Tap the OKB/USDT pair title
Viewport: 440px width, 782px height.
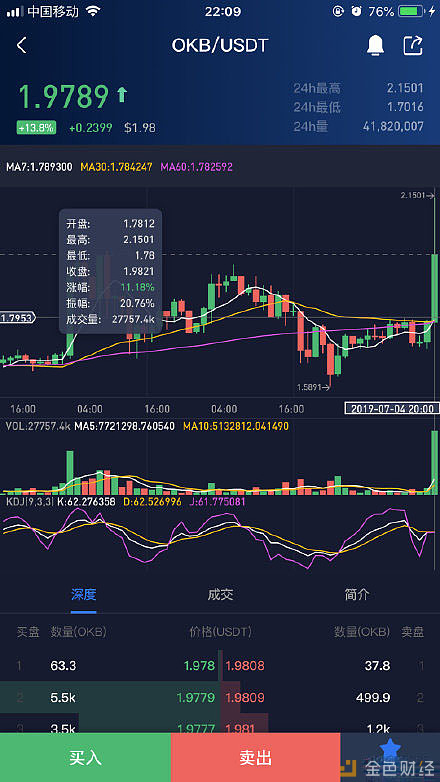pos(220,45)
